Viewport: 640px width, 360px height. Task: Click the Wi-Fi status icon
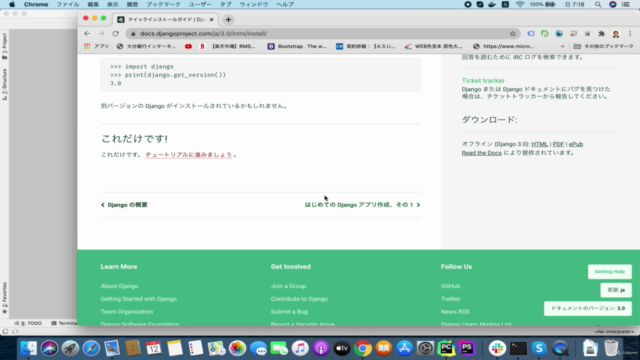pos(520,4)
